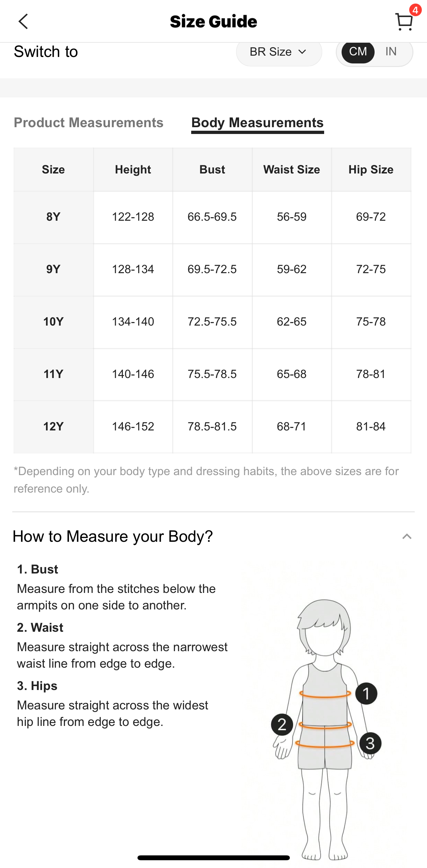Tap the How to Measure your Body heading
Screen dimensions: 427x868
click(x=113, y=536)
